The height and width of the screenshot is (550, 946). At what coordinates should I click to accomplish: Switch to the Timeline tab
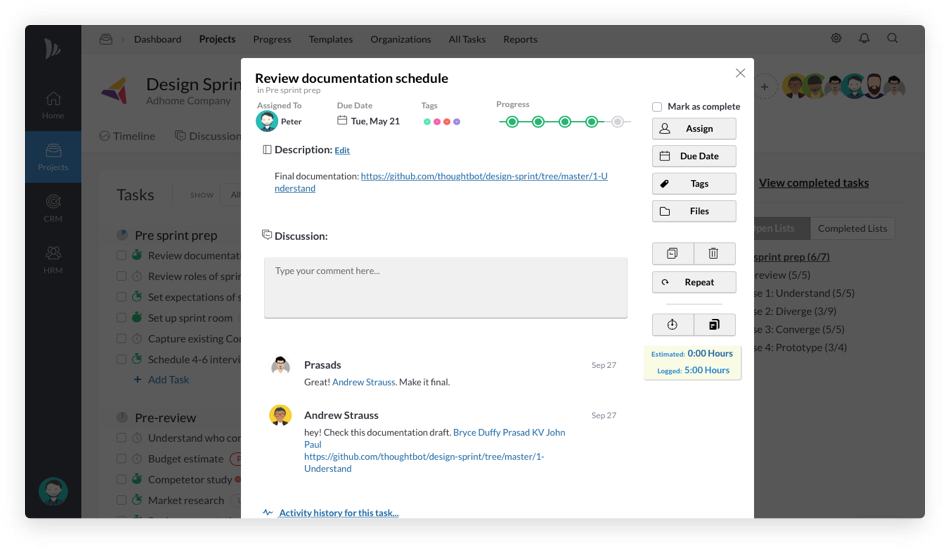coord(127,136)
